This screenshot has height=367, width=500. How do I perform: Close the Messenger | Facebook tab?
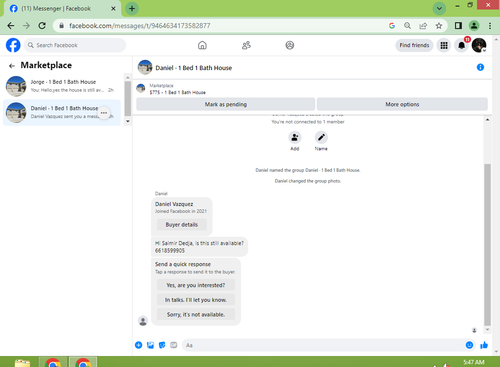(113, 9)
